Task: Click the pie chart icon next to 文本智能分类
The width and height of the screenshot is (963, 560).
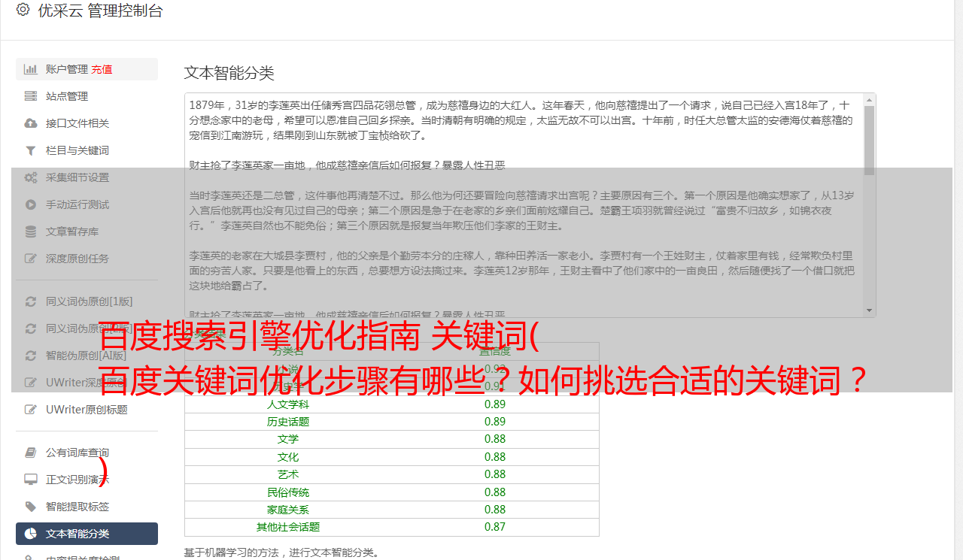Action: [31, 534]
